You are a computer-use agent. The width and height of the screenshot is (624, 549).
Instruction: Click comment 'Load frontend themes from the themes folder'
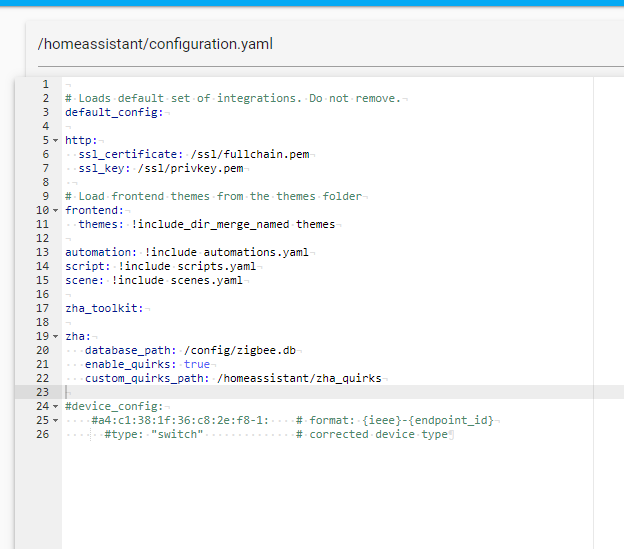tap(220, 197)
